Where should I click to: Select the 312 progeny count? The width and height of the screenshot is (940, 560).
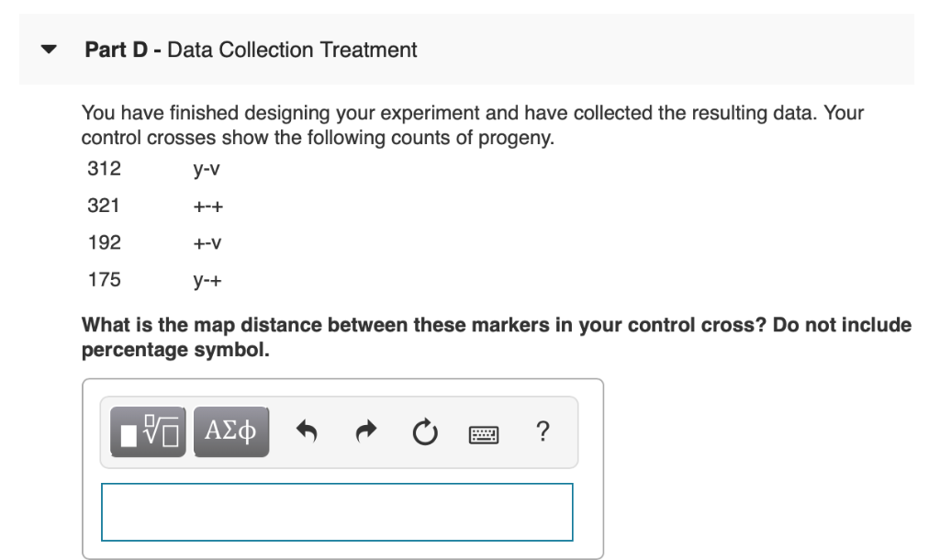[105, 169]
